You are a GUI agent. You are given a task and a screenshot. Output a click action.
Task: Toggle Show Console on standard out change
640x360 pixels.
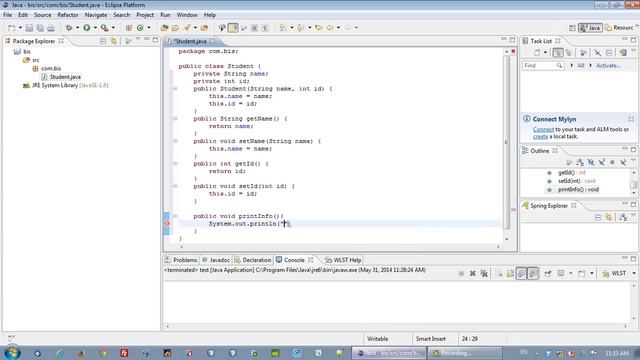(521, 273)
